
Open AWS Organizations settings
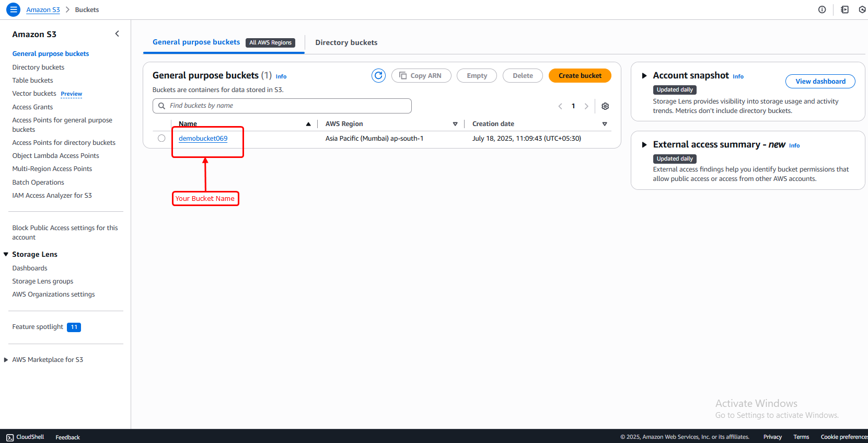[x=53, y=294]
